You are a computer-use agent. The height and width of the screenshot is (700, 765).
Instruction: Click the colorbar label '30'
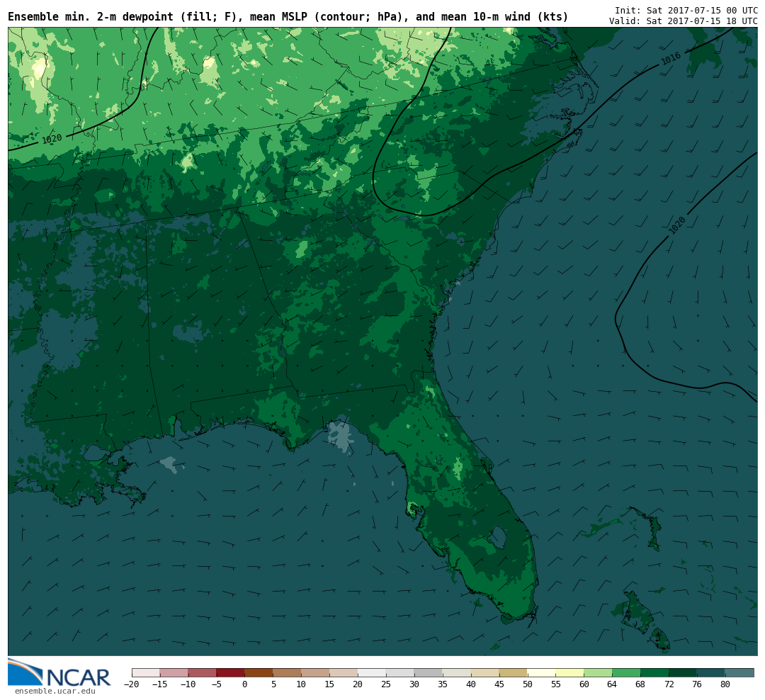pos(414,684)
